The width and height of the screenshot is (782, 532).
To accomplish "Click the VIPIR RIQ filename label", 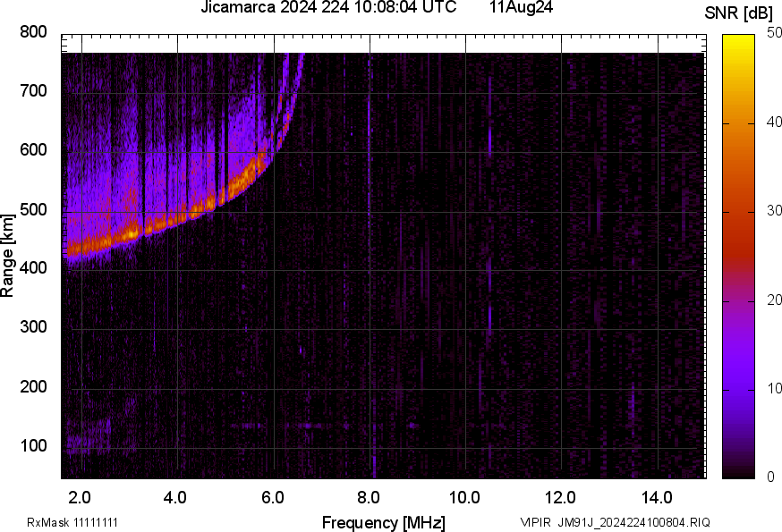I will click(615, 522).
